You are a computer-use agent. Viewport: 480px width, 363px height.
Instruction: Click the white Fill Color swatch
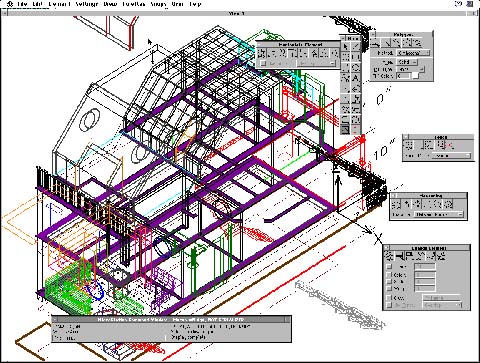click(416, 76)
